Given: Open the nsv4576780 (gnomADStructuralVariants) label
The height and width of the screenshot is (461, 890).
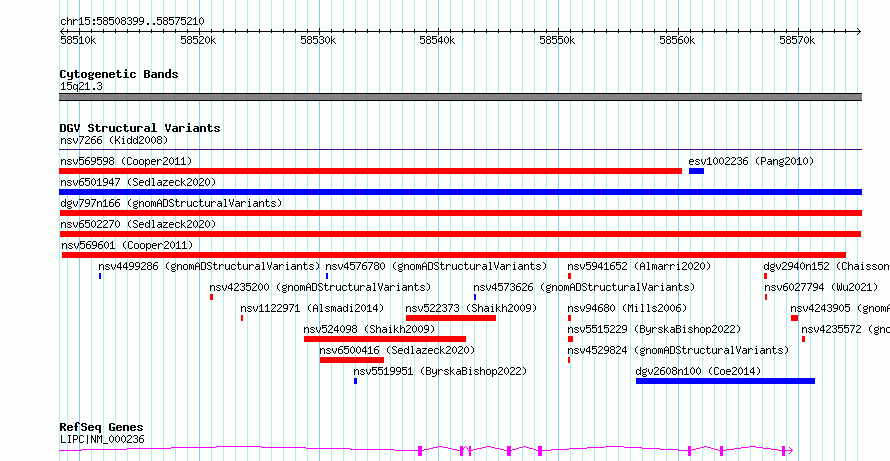Looking at the screenshot, I should click(x=436, y=266).
